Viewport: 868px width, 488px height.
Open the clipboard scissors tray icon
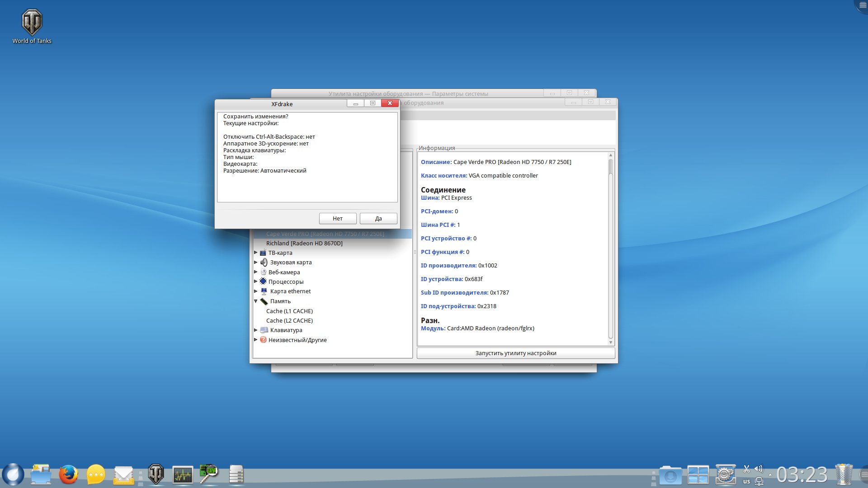746,469
